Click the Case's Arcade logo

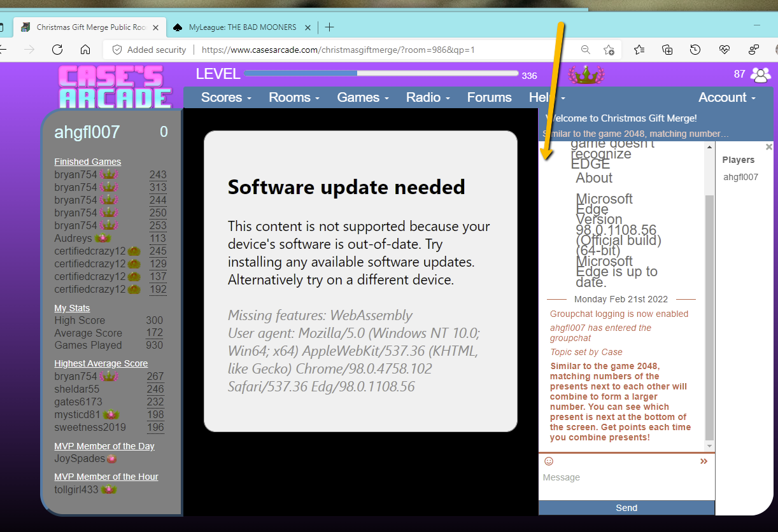coord(115,87)
